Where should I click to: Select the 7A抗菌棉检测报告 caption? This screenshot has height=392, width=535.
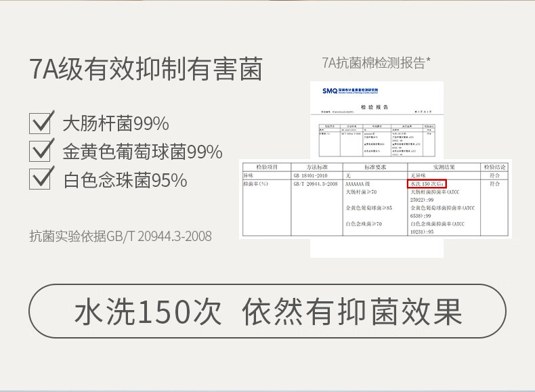[x=377, y=63]
